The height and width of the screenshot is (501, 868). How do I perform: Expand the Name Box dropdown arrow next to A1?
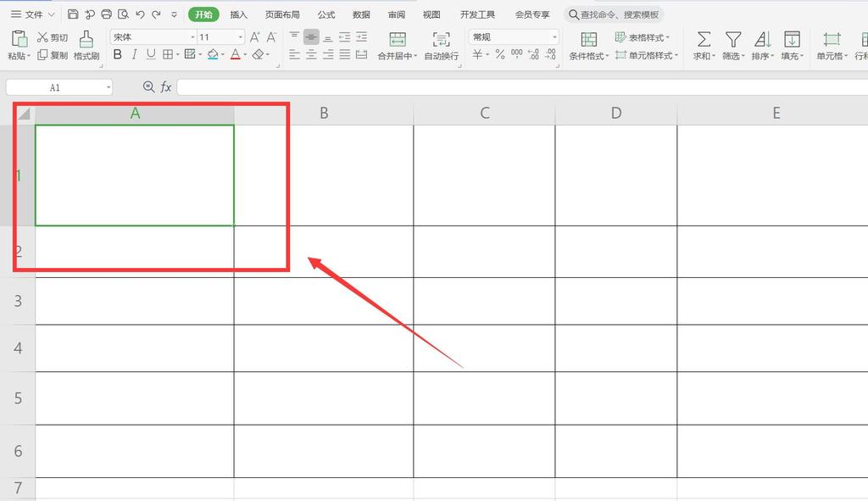[x=108, y=87]
